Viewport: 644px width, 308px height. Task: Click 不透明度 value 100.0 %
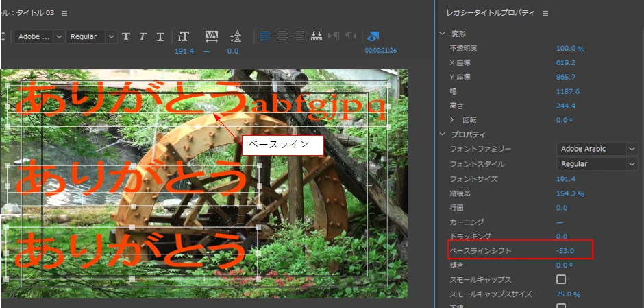[x=570, y=49]
